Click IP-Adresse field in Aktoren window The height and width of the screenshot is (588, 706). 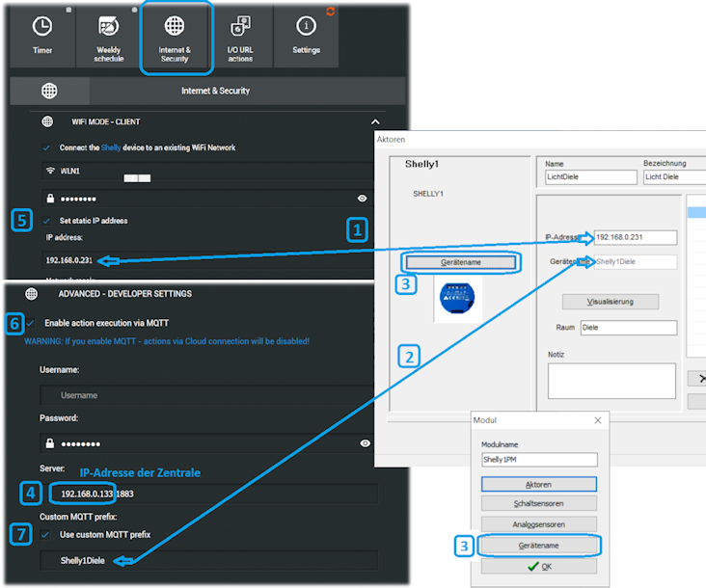click(636, 237)
